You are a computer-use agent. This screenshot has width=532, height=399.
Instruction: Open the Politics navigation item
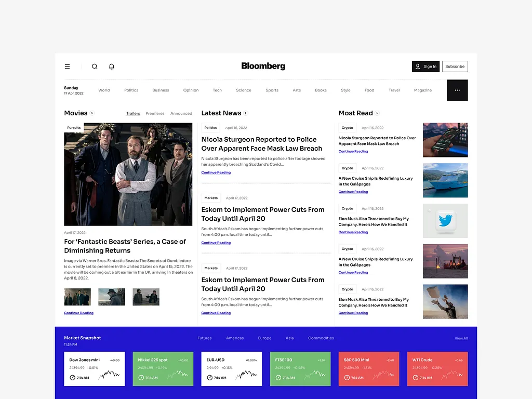point(131,90)
